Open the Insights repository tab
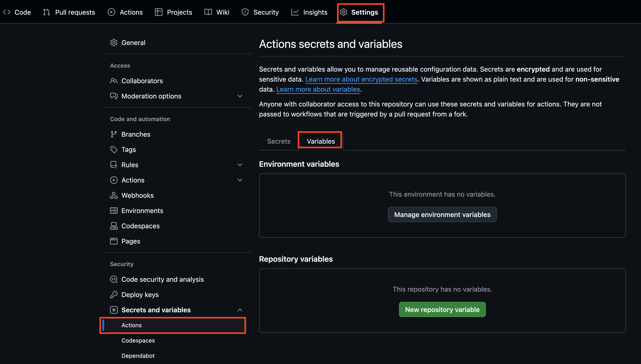The height and width of the screenshot is (364, 641). 309,12
